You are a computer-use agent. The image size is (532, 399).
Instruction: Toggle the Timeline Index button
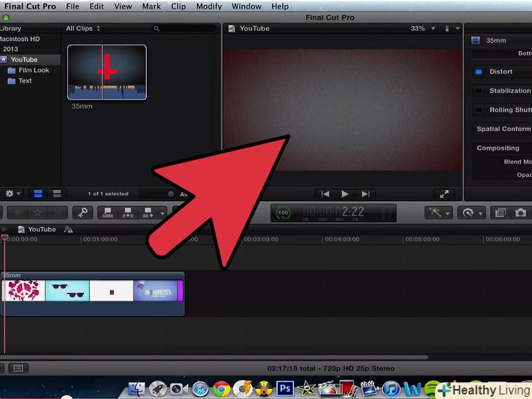[18, 368]
